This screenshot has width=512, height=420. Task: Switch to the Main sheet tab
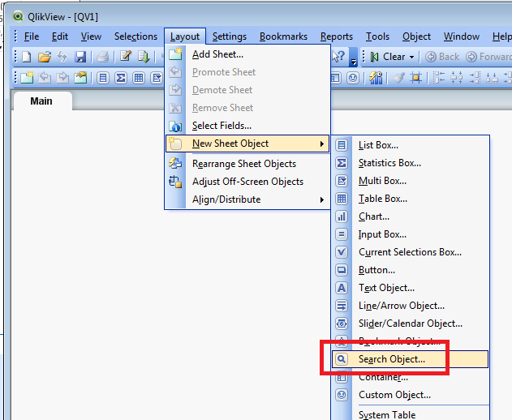point(42,101)
